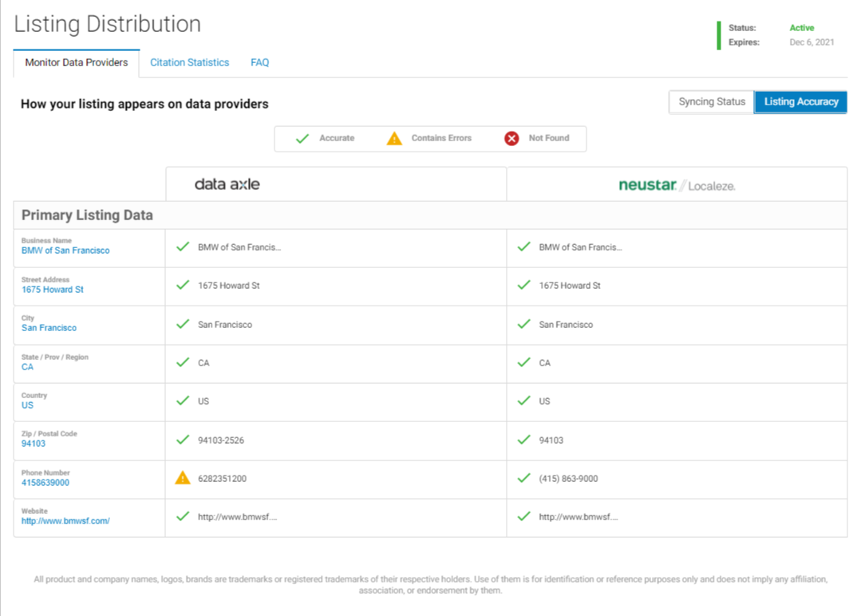Click the Accurate legend checkmark icon
Image resolution: width=857 pixels, height=616 pixels.
(x=302, y=139)
